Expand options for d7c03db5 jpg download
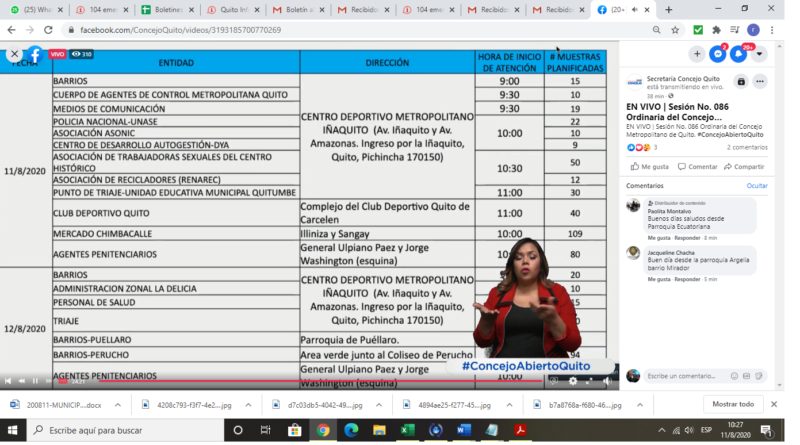Screen dimensions: 800x445 pyautogui.click(x=379, y=405)
